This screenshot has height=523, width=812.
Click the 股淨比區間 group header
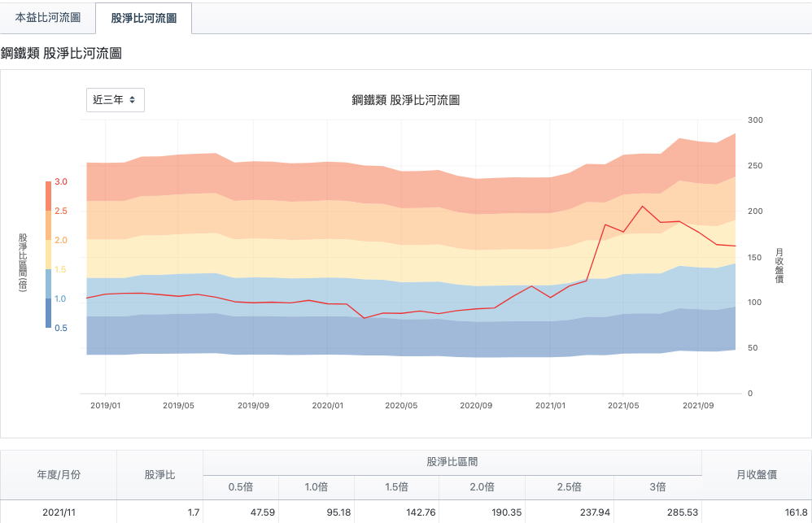(452, 462)
